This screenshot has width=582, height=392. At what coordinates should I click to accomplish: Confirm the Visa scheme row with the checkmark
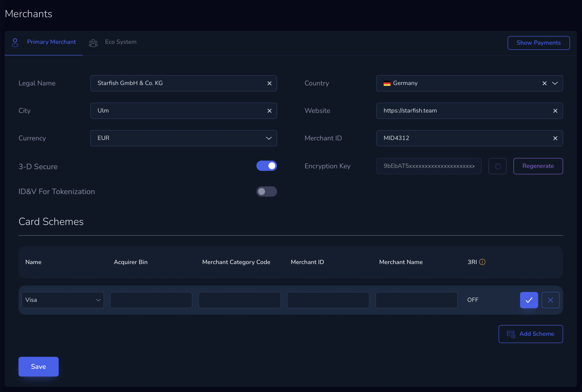pyautogui.click(x=529, y=300)
